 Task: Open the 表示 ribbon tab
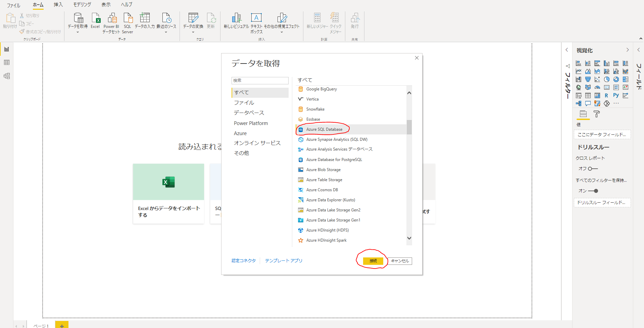(x=106, y=5)
